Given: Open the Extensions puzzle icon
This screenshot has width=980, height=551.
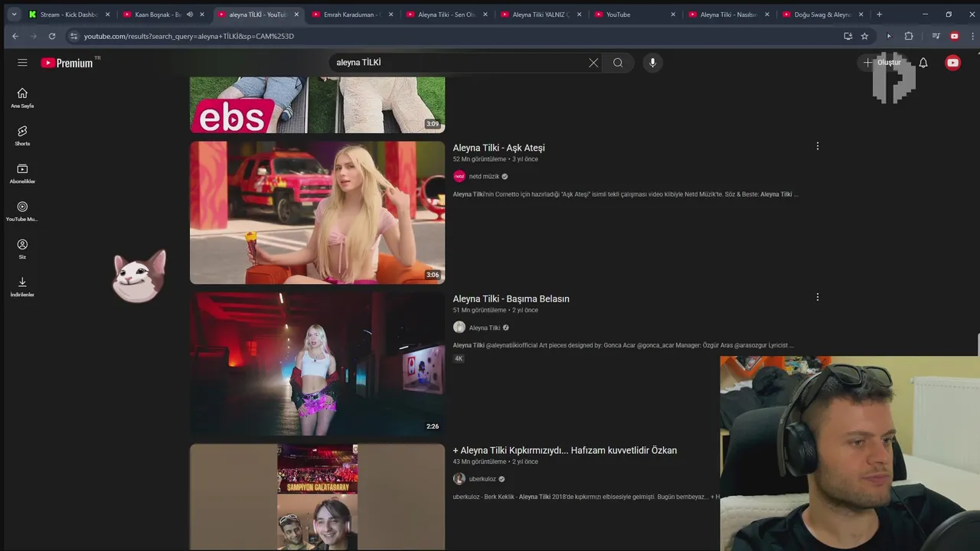Looking at the screenshot, I should (x=909, y=36).
